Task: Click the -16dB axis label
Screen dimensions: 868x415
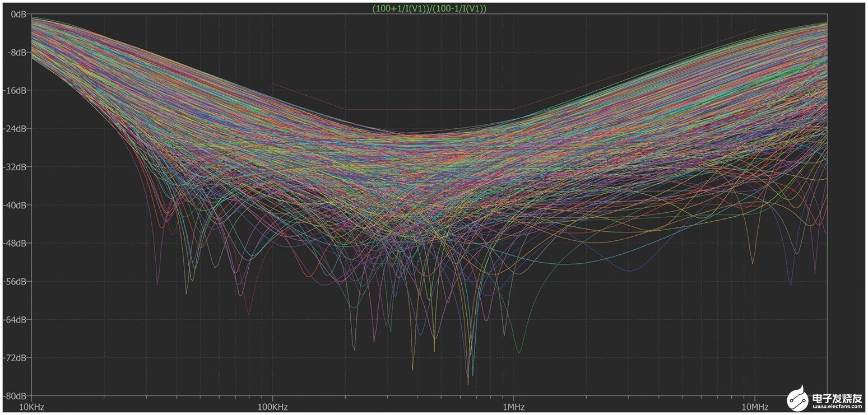Action: 16,91
